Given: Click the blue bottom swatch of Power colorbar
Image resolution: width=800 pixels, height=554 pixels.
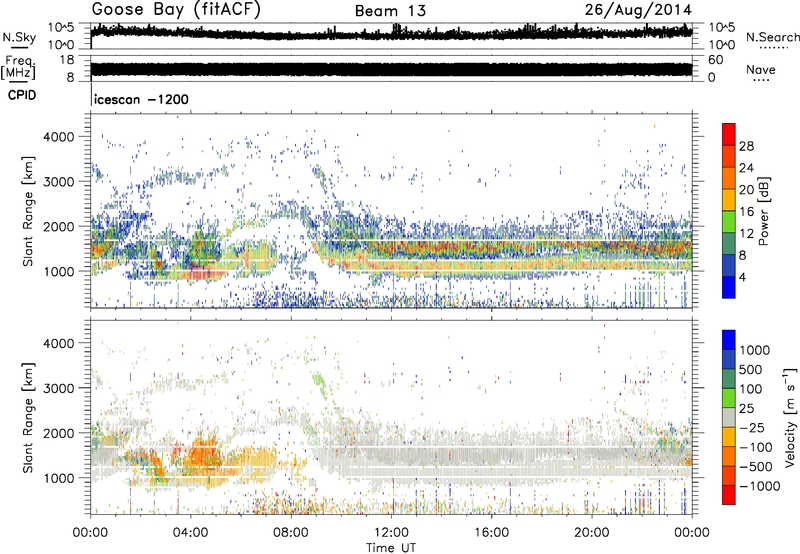Looking at the screenshot, I should click(729, 287).
